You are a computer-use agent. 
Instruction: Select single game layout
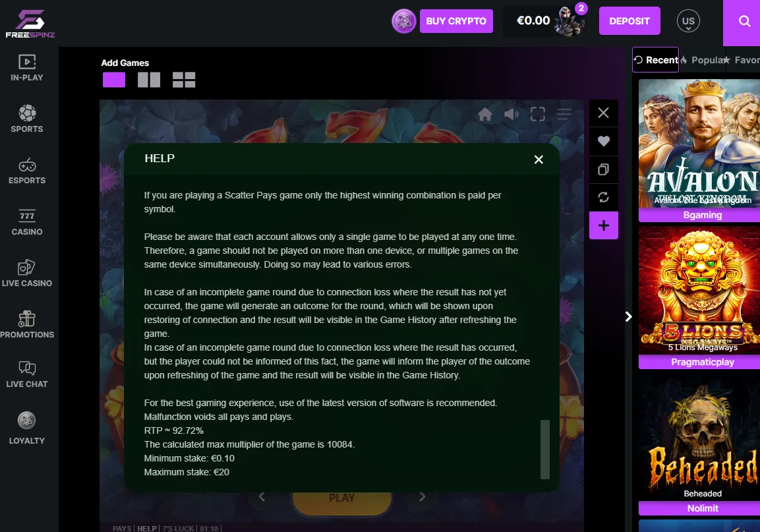[114, 80]
